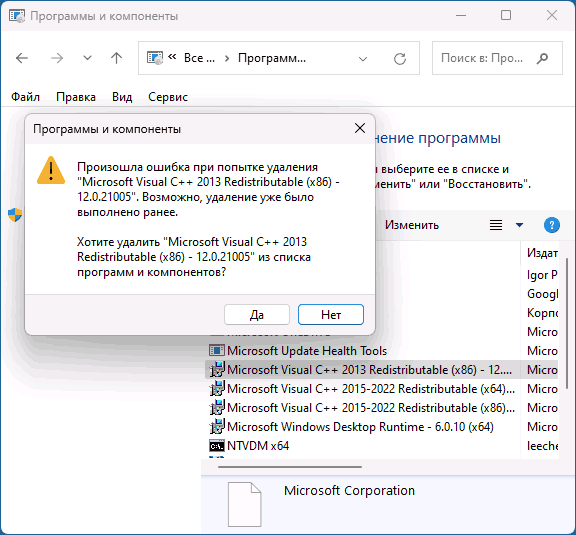The width and height of the screenshot is (576, 535).
Task: Click the Microsoft Update Health Tools icon
Action: [217, 350]
